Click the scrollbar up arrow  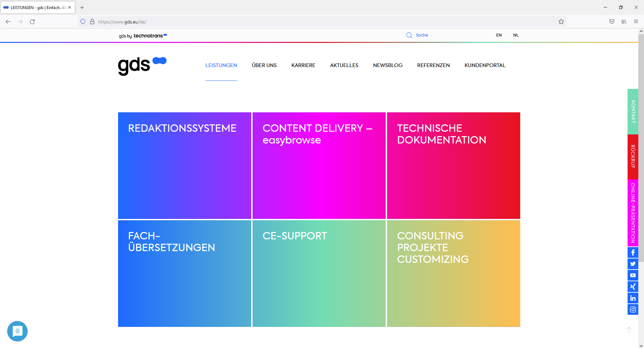(641, 31)
